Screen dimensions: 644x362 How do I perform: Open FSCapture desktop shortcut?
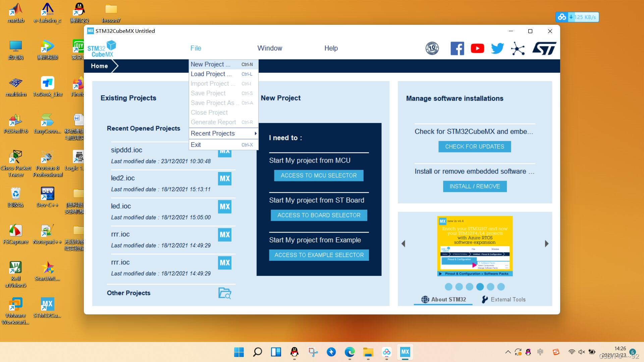[x=16, y=234]
